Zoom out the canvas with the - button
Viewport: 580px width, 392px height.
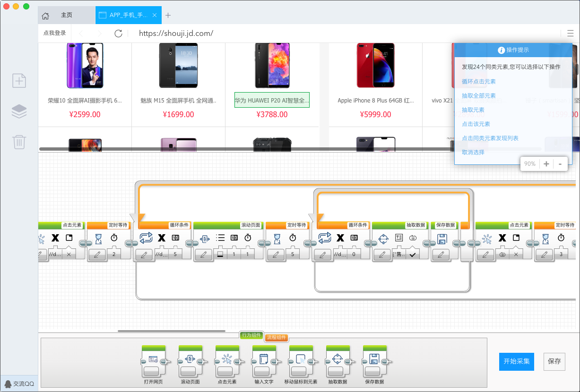(560, 164)
